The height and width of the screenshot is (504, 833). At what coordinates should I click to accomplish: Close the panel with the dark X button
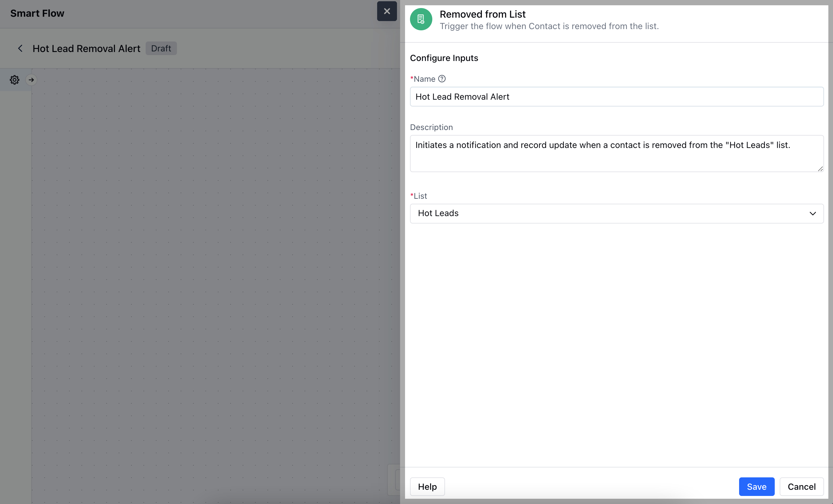(387, 11)
